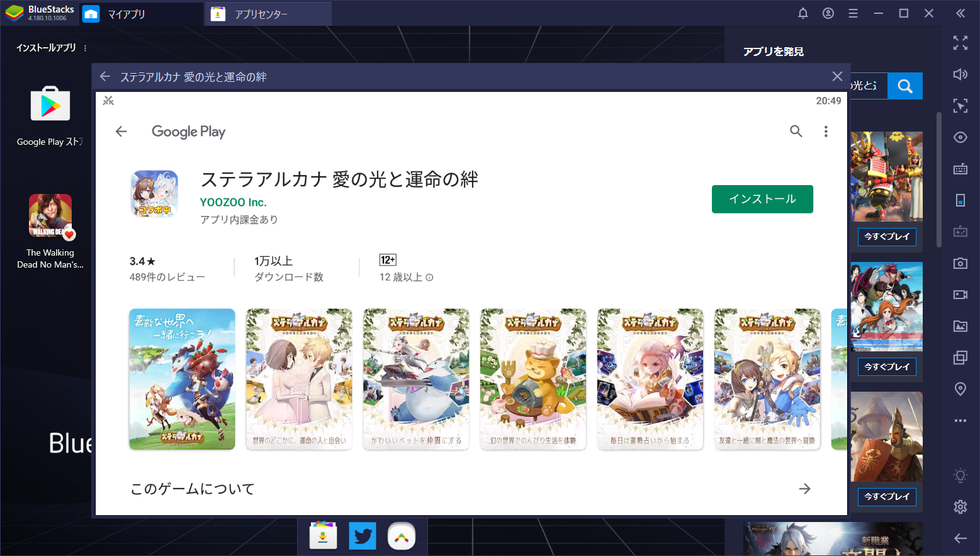Image resolution: width=980 pixels, height=556 pixels.
Task: Click the light bulb icon in sidebar
Action: [960, 475]
